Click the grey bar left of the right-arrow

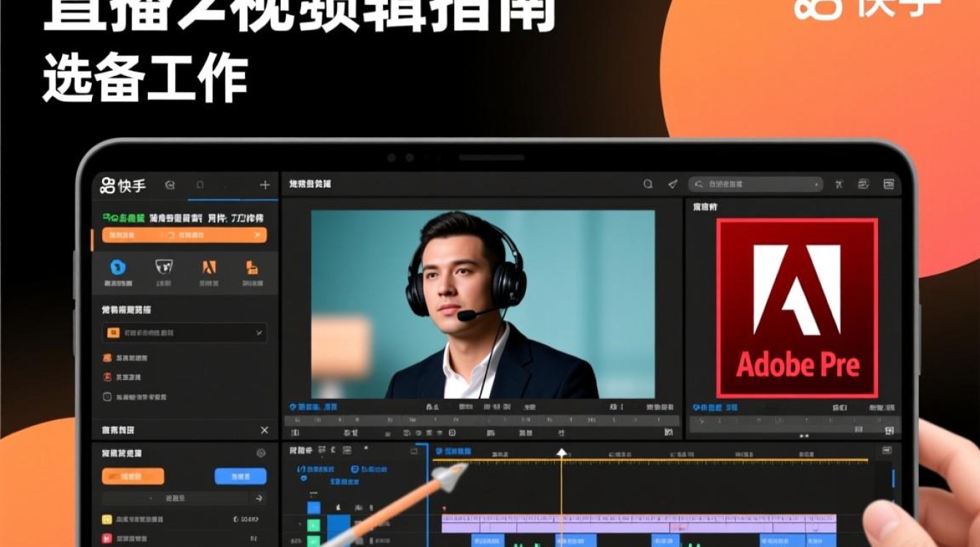[x=175, y=499]
